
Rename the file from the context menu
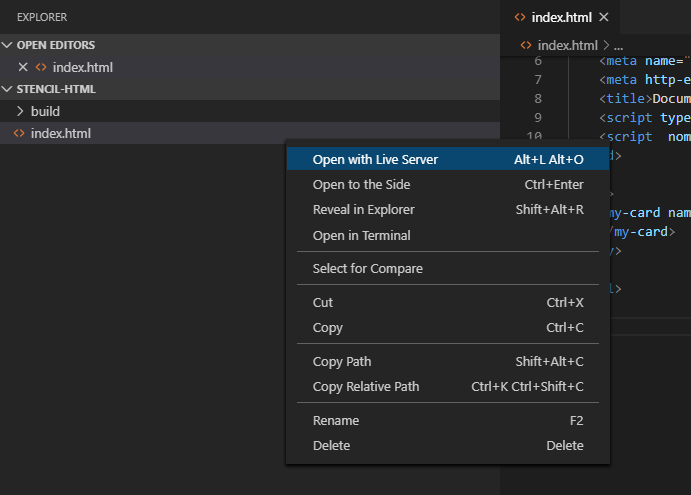click(336, 420)
